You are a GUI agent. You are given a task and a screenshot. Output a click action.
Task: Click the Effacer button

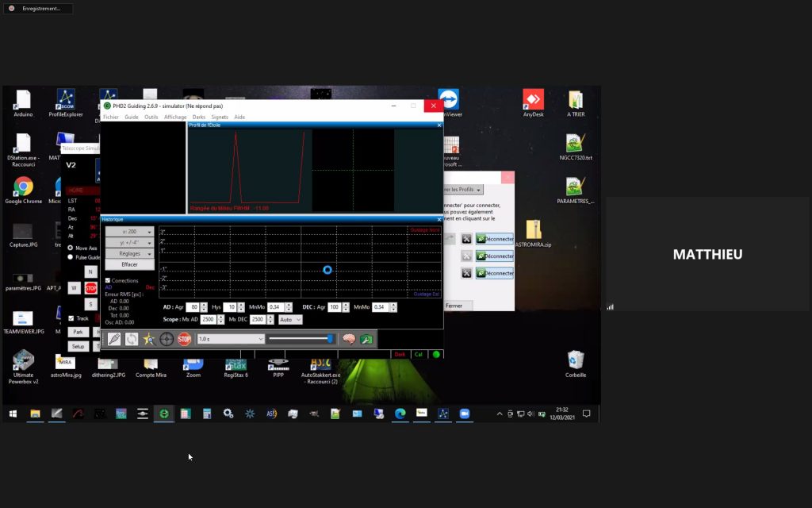[129, 264]
